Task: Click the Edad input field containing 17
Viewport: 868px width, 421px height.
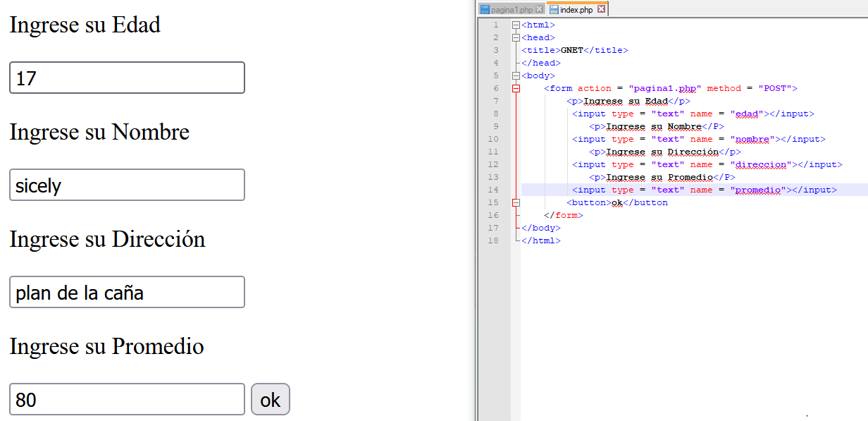Action: click(x=127, y=78)
